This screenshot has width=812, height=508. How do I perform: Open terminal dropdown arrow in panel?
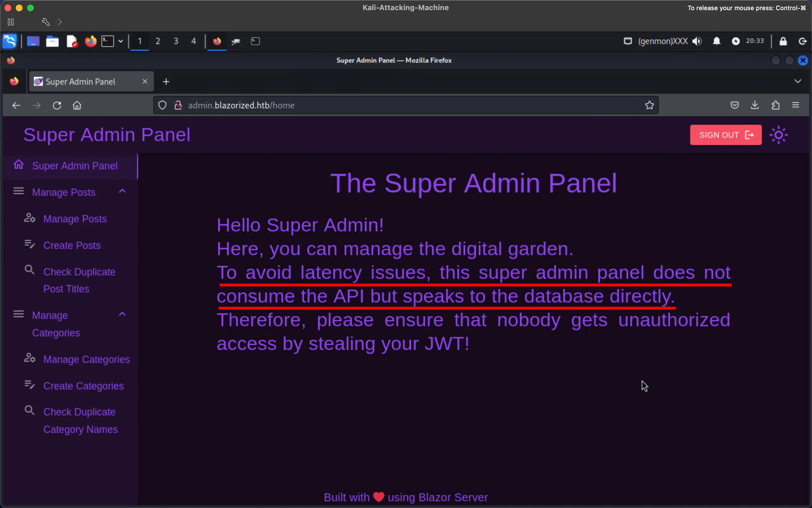pos(120,41)
